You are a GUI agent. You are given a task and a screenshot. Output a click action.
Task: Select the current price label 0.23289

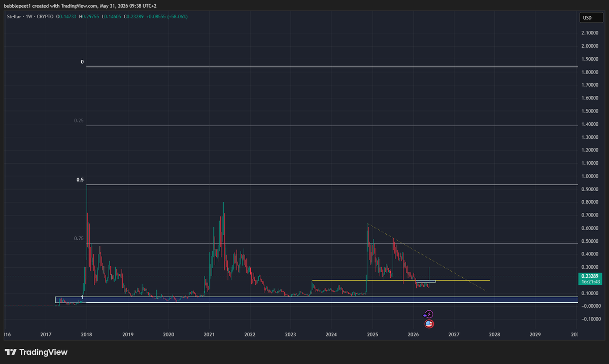(589, 276)
